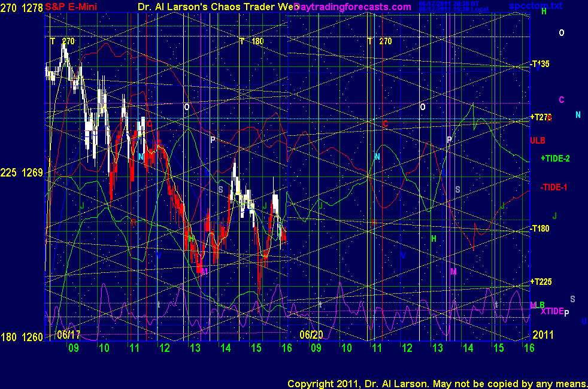Click the T 270 label above 06/17 morning
588x389 pixels.
point(62,41)
